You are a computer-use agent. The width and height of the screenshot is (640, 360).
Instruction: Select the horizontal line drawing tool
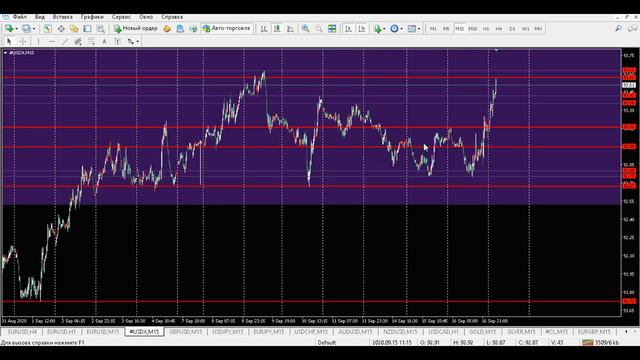coord(51,41)
